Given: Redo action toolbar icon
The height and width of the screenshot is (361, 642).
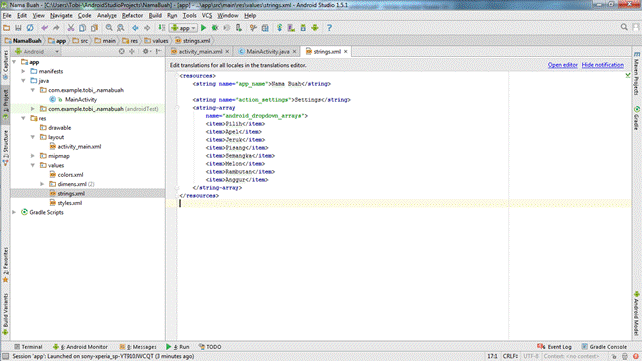Looking at the screenshot, I should pos(56,28).
